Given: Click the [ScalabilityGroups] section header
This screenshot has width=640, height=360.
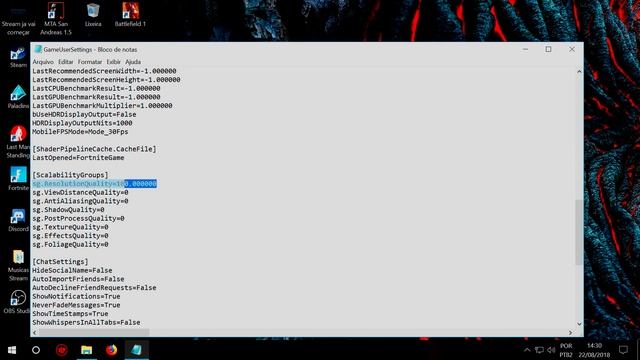Looking at the screenshot, I should [70, 175].
